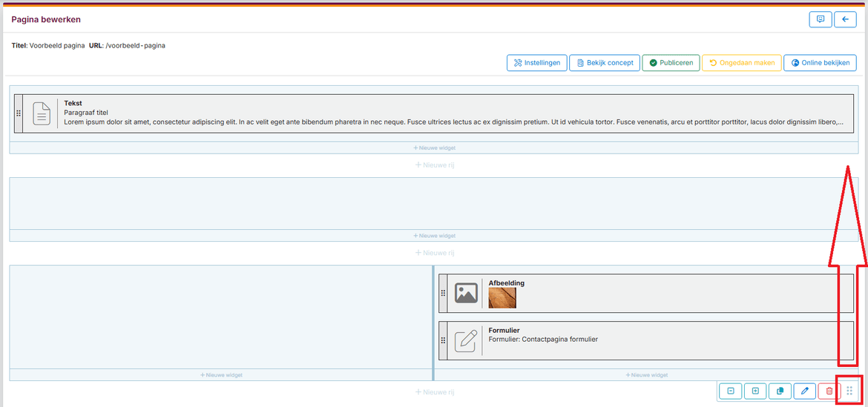Add Nieuwe widget under the Tekst widget
The width and height of the screenshot is (868, 407).
(x=434, y=148)
